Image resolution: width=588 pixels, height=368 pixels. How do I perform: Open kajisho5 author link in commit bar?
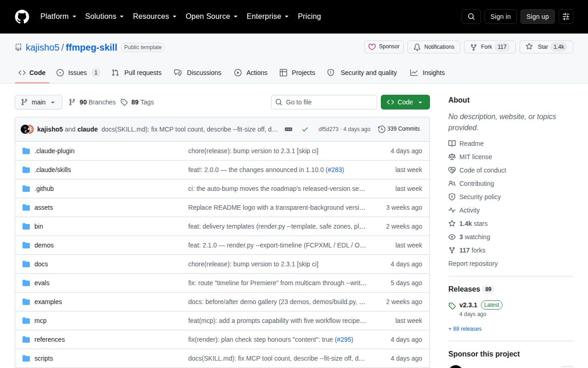click(x=50, y=129)
